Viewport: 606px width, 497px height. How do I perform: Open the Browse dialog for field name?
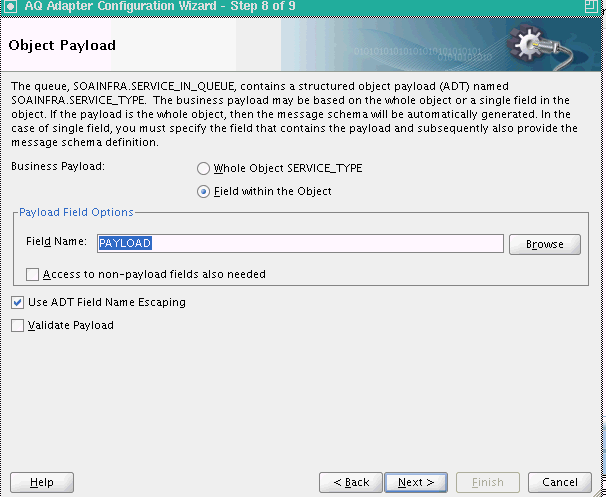coord(545,244)
